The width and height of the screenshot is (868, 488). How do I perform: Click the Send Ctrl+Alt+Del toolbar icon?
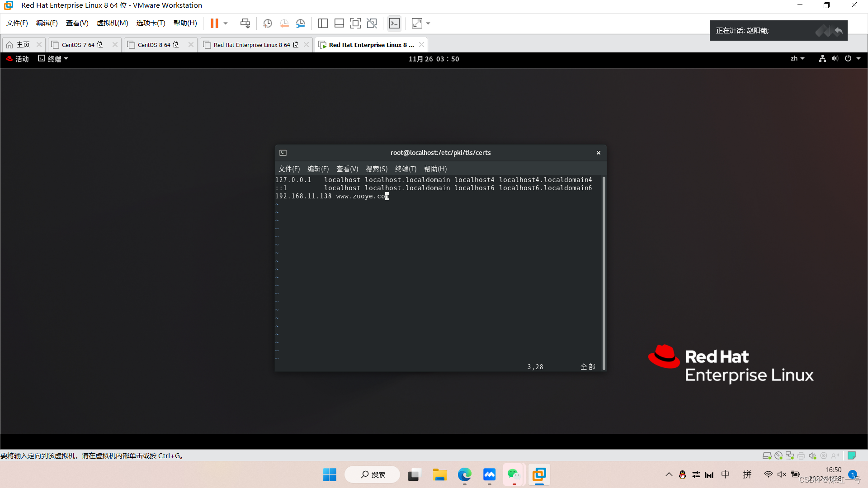point(245,23)
